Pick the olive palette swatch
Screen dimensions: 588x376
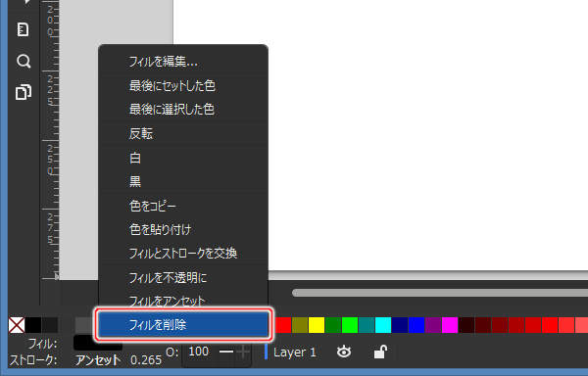point(300,325)
